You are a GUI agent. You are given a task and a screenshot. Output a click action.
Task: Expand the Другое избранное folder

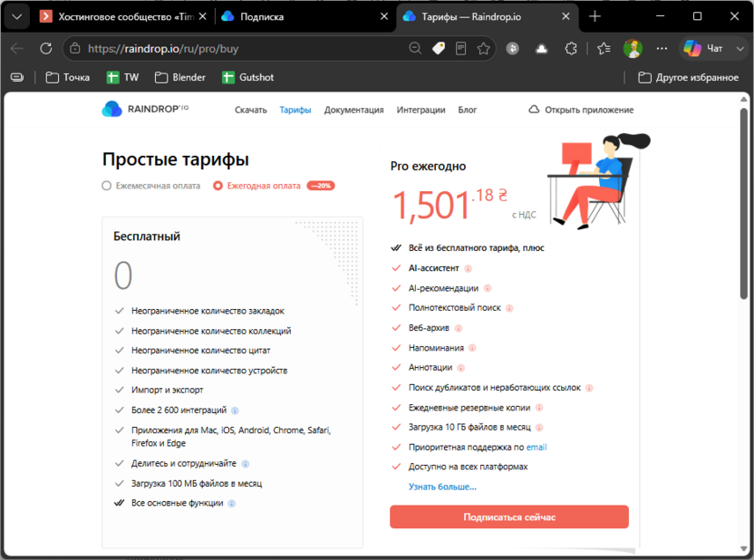coord(688,77)
